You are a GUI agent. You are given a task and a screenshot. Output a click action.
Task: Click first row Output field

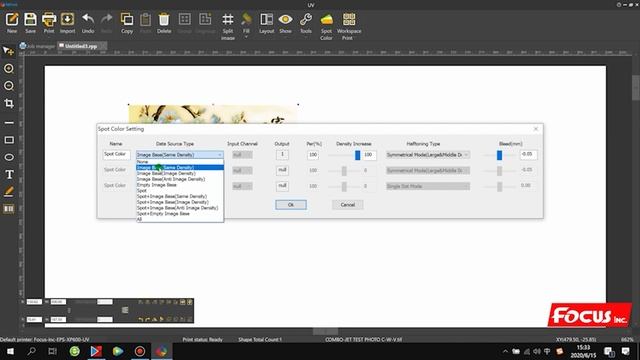[282, 155]
